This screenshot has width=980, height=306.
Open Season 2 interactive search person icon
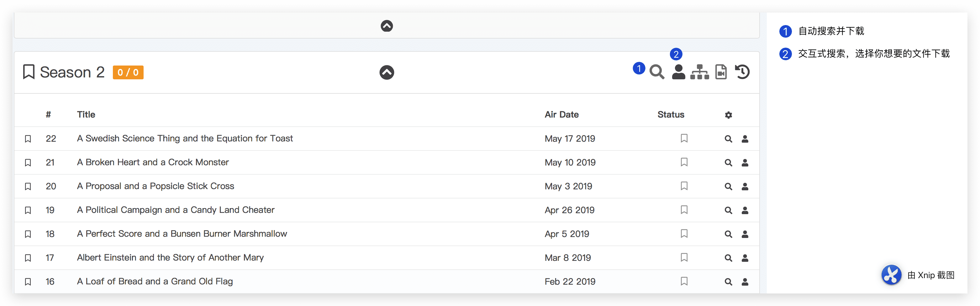pos(678,72)
